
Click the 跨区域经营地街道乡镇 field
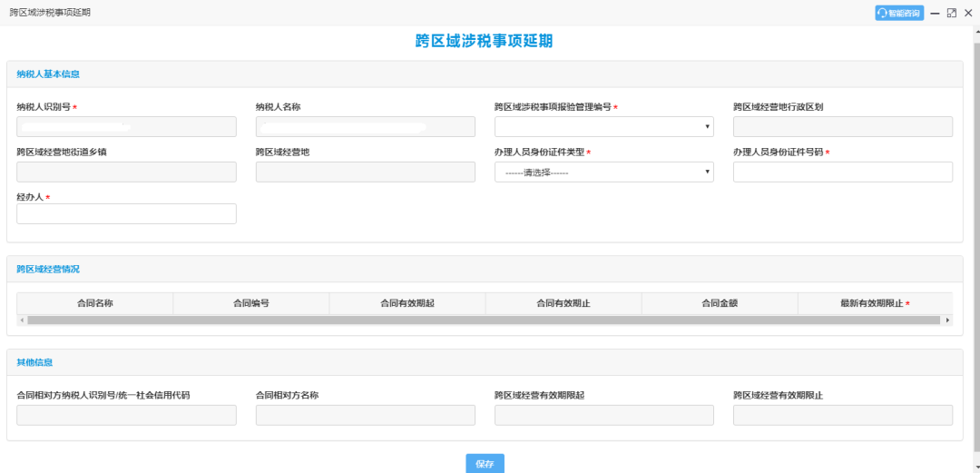tap(126, 172)
